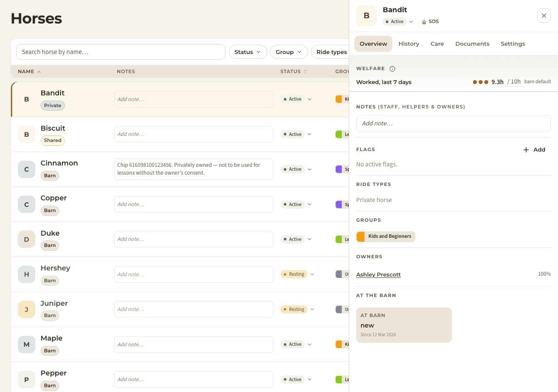Open the Documents tab
Viewport: 558px width, 392px height.
[x=472, y=44]
